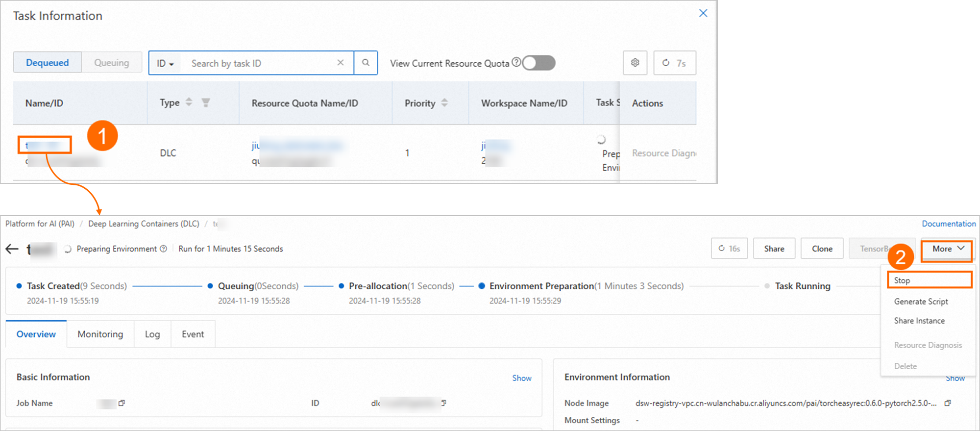Expand the More dropdown menu
The image size is (980, 431).
tap(948, 249)
